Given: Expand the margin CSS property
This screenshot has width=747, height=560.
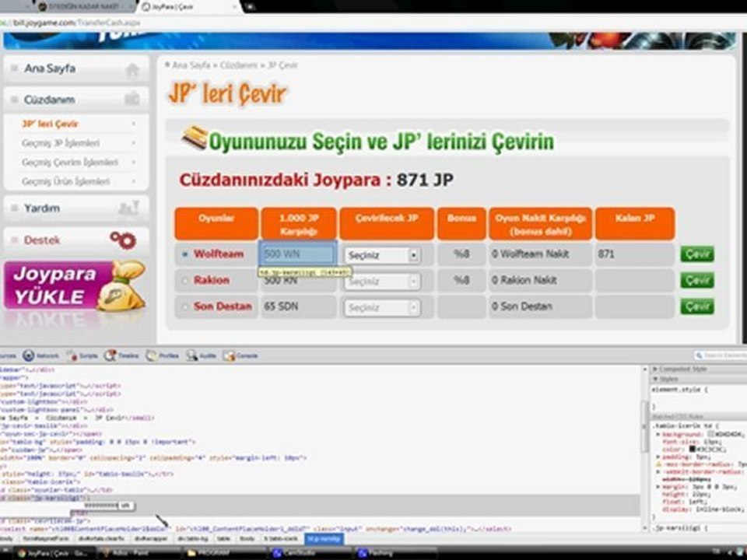Looking at the screenshot, I should [658, 487].
